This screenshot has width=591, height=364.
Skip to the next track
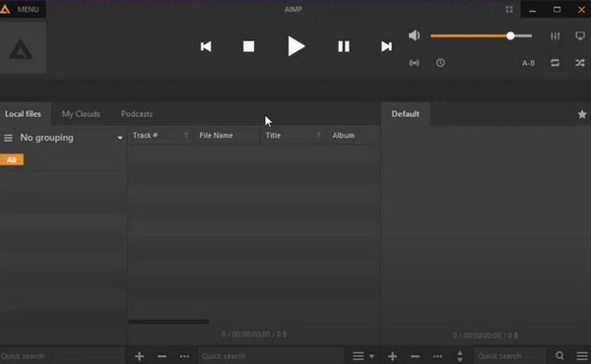(386, 46)
